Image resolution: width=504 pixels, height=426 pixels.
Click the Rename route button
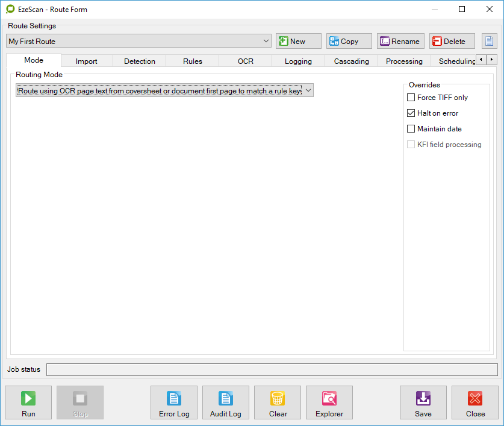[400, 42]
